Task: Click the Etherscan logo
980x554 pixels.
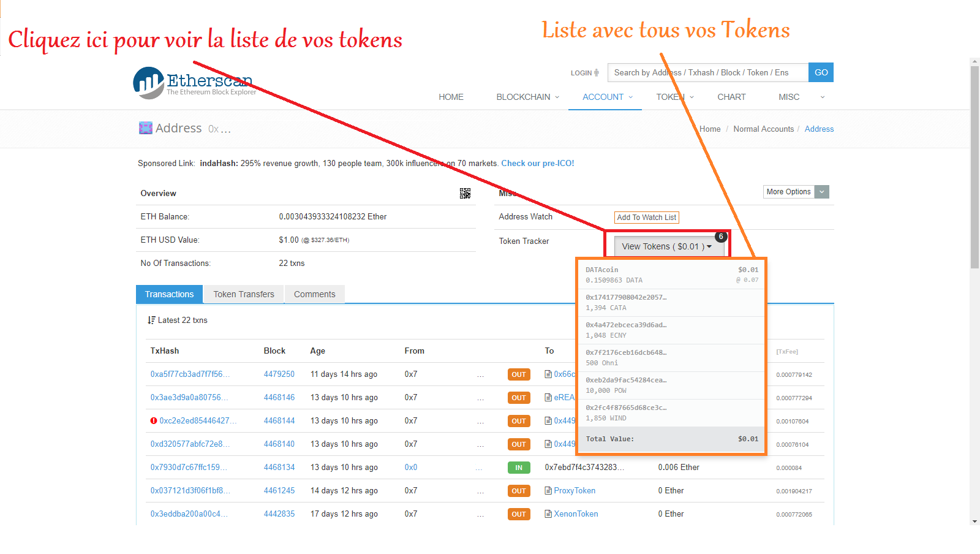Action: click(194, 83)
